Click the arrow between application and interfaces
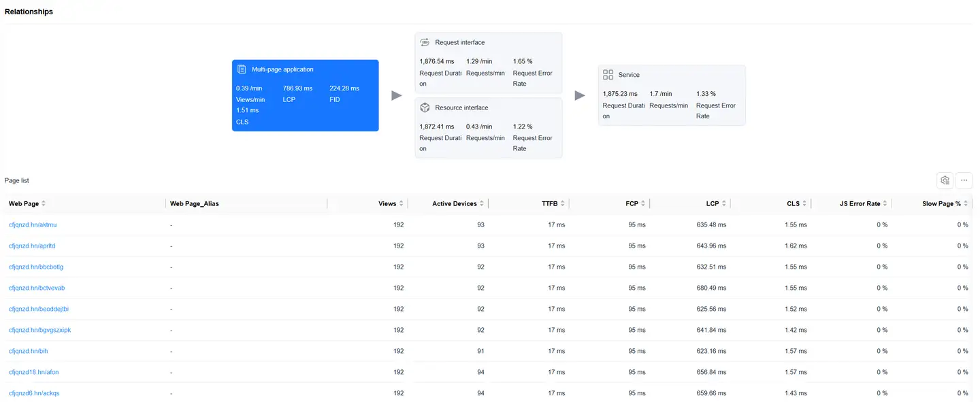 click(397, 95)
